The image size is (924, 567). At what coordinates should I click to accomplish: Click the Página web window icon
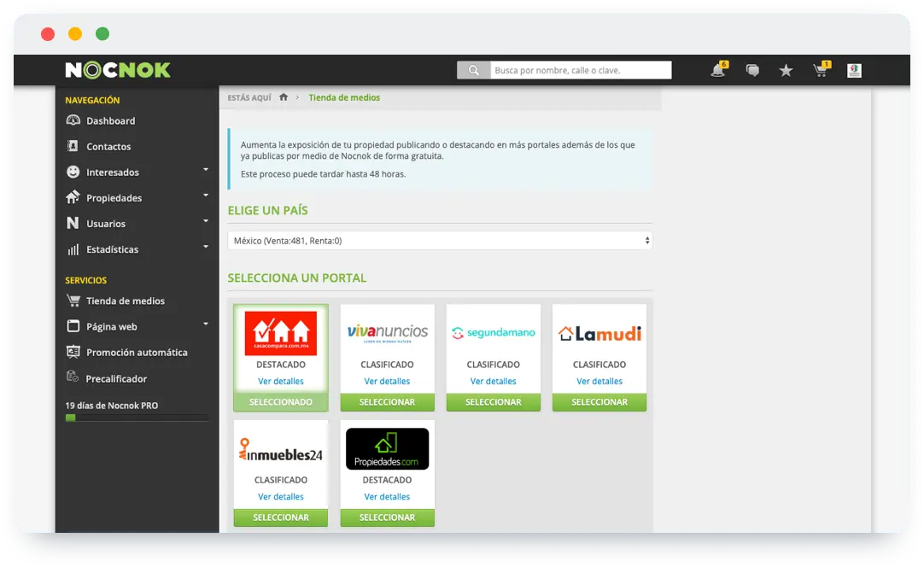[x=73, y=326]
